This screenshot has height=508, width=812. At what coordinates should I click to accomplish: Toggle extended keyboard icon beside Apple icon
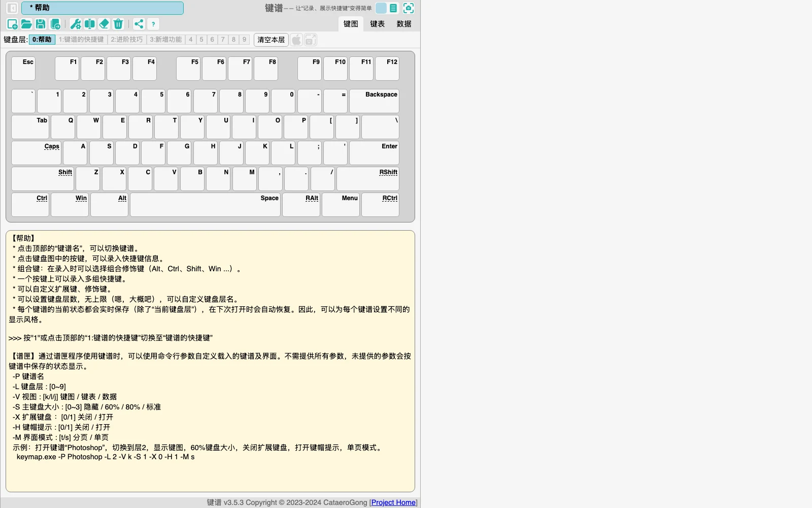(x=311, y=40)
